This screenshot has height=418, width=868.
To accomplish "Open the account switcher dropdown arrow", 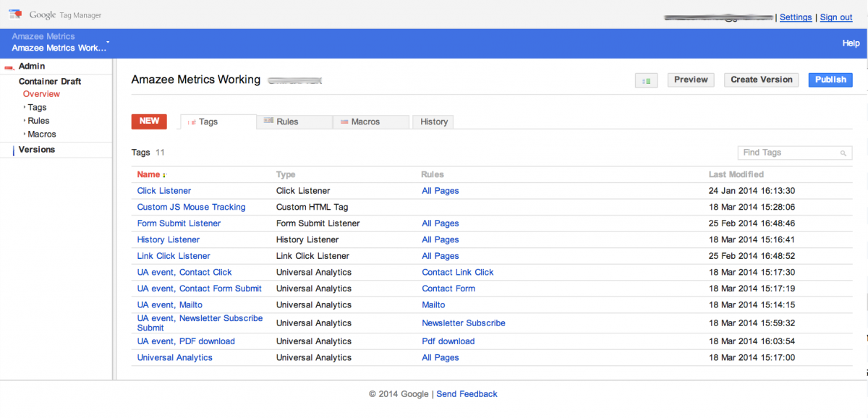I will point(109,43).
